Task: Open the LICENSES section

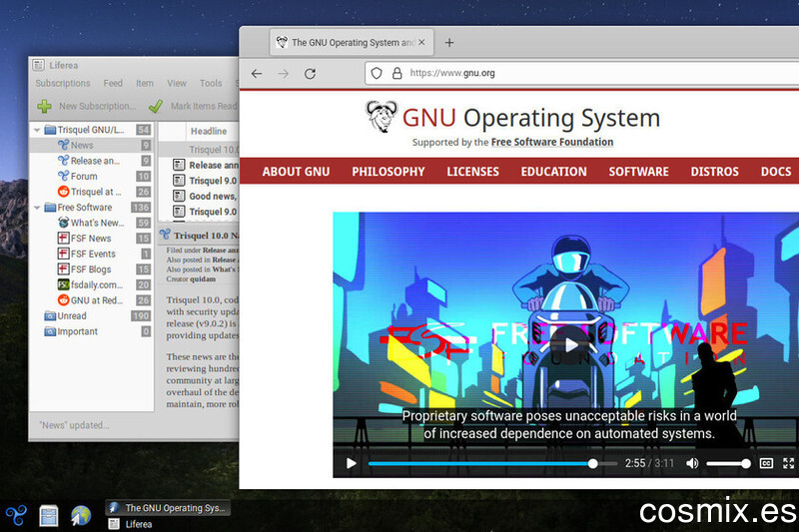Action: point(472,172)
